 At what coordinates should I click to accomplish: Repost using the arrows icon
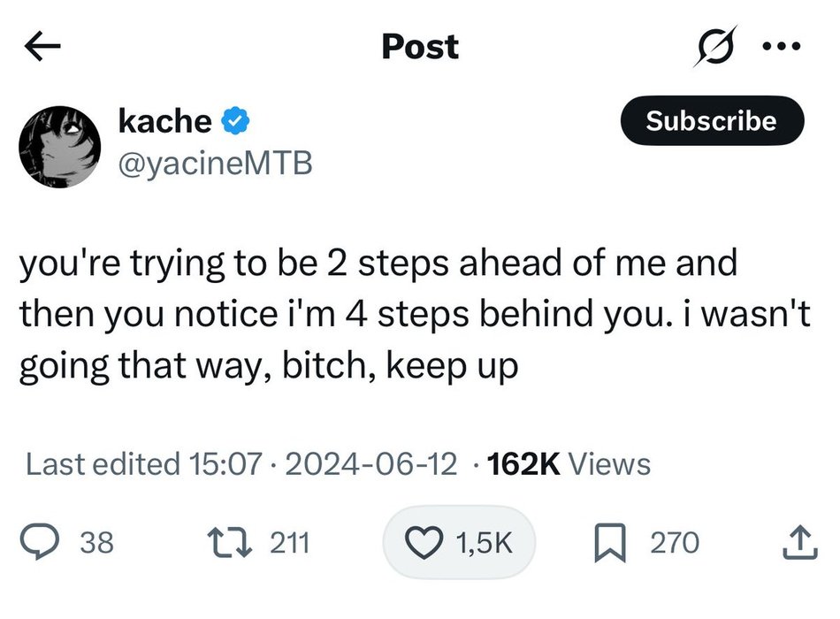(x=231, y=542)
